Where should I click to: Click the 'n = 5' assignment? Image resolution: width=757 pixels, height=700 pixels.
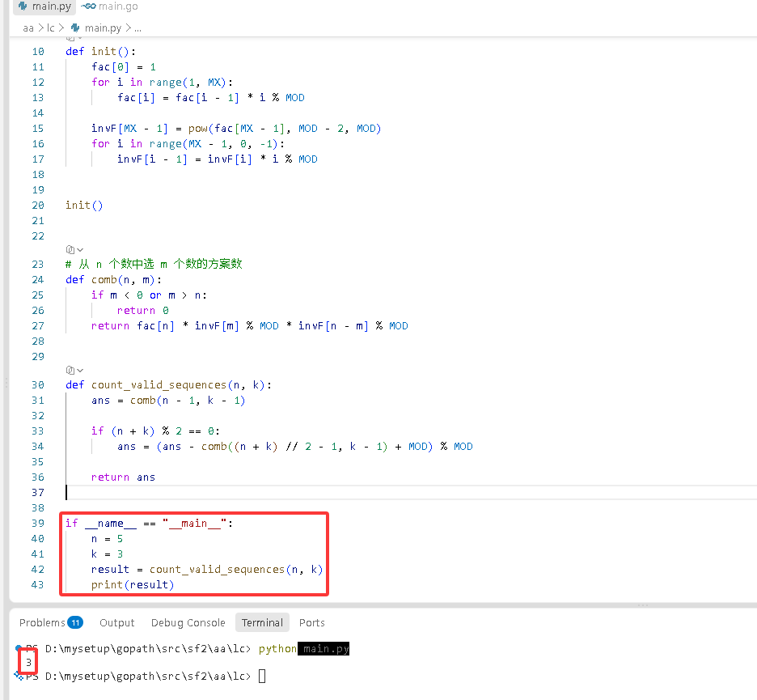[x=108, y=539]
